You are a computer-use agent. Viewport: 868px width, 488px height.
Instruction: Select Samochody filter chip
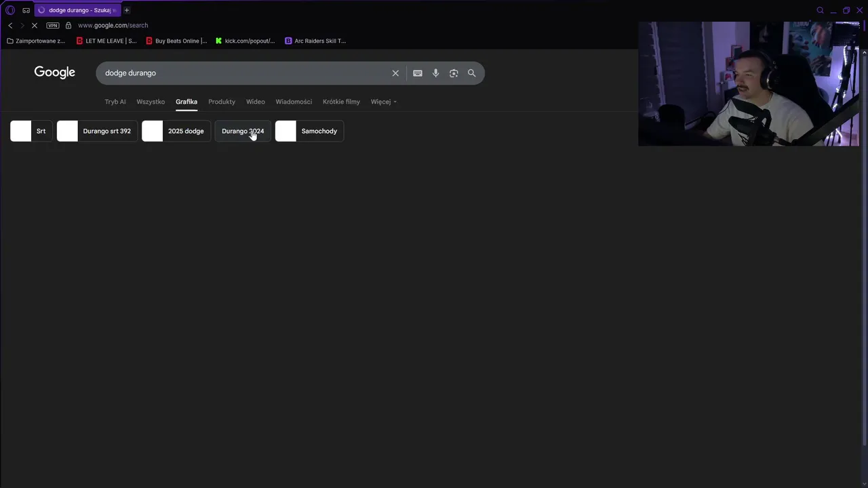pyautogui.click(x=309, y=131)
